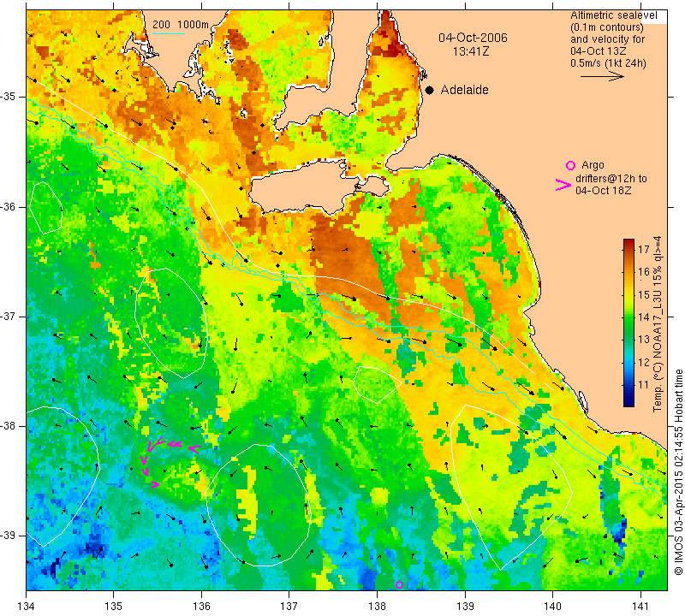The image size is (685, 616).
Task: Click the IMOS copyright timestamp text
Action: click(x=678, y=472)
